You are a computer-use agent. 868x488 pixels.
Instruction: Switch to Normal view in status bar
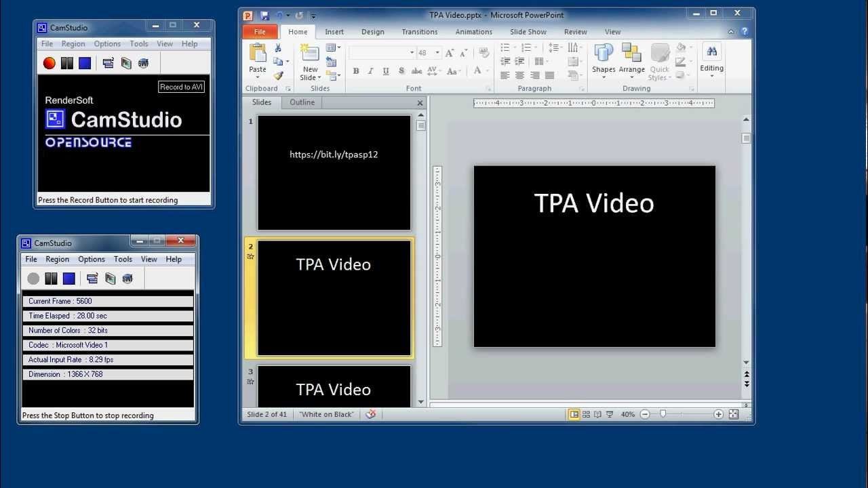[574, 414]
